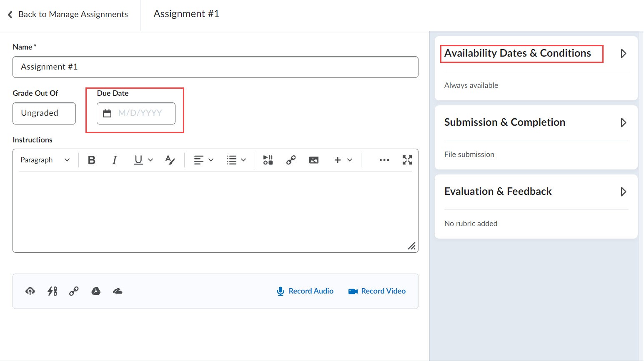Viewport: 644px width, 361px height.
Task: Apply italic formatting in the editor toolbar
Action: coord(114,160)
